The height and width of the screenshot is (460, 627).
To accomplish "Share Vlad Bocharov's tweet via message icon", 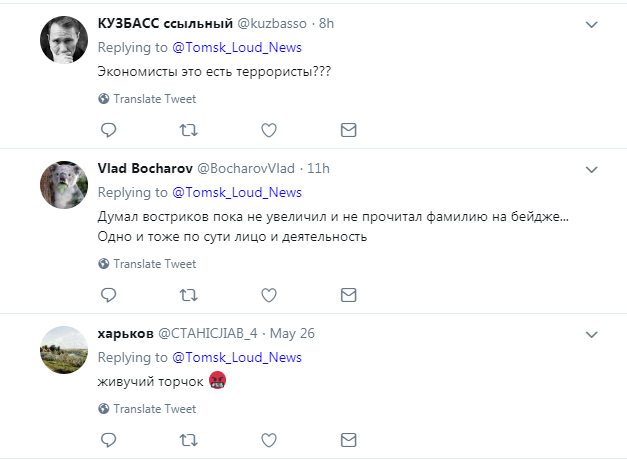I will click(x=348, y=295).
